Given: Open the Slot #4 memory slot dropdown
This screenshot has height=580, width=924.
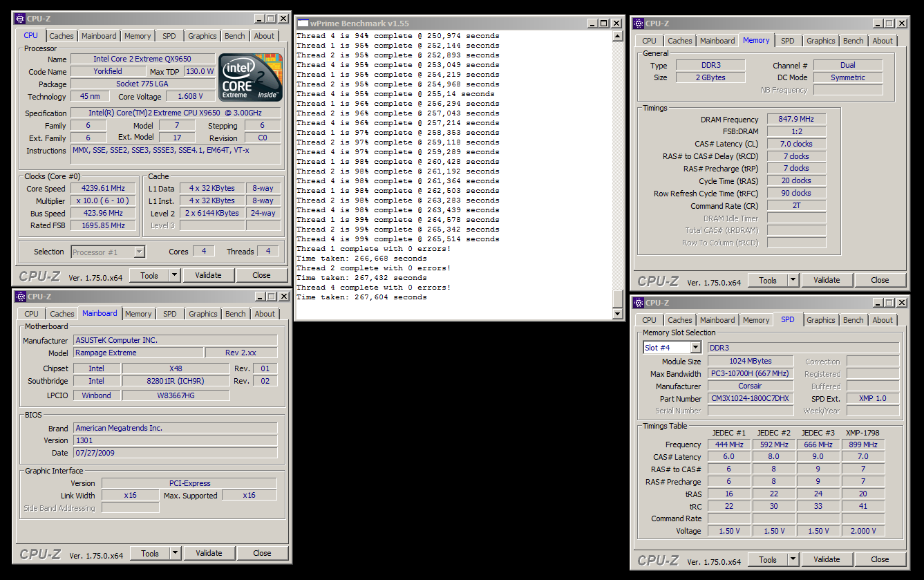Looking at the screenshot, I should click(695, 348).
